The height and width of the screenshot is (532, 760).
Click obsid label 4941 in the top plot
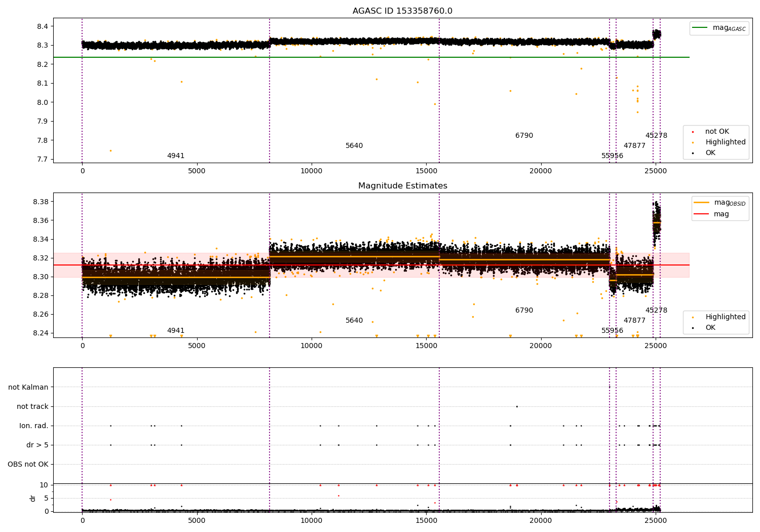pyautogui.click(x=176, y=156)
